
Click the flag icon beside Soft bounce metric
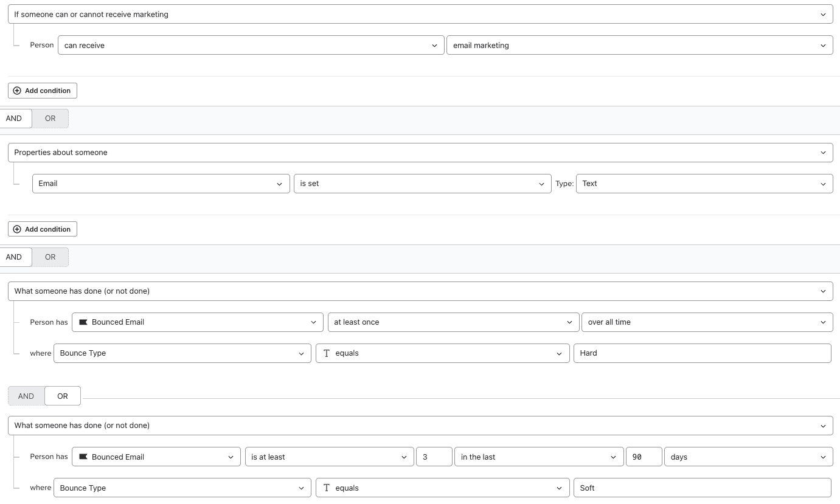(83, 457)
